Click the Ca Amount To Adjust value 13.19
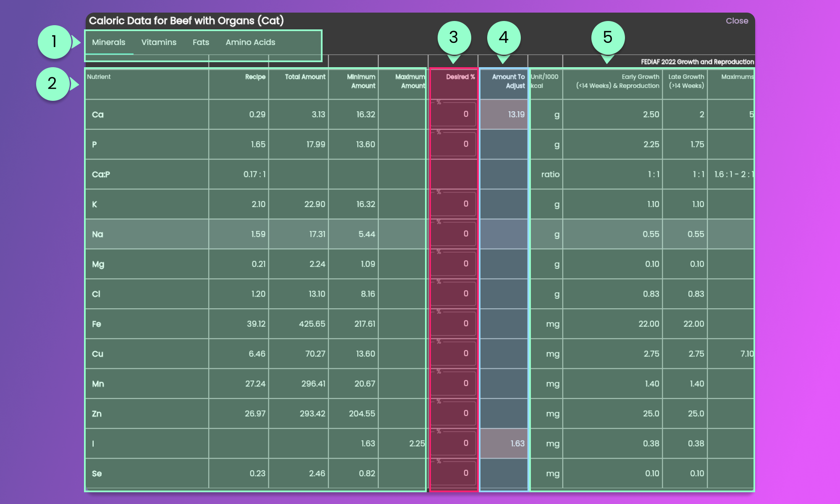The image size is (840, 504). 516,115
